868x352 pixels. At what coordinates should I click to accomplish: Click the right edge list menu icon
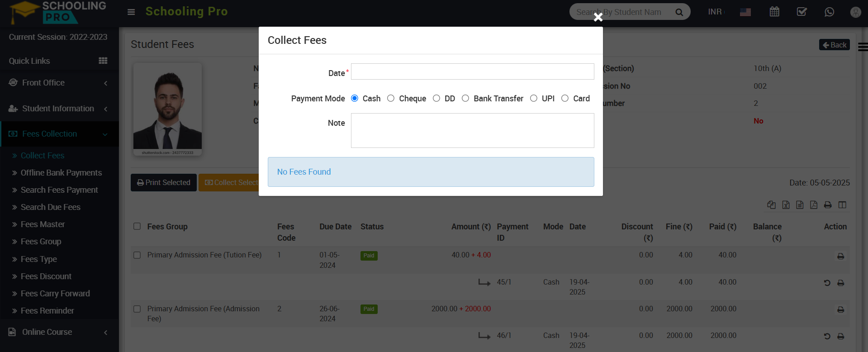tap(863, 47)
